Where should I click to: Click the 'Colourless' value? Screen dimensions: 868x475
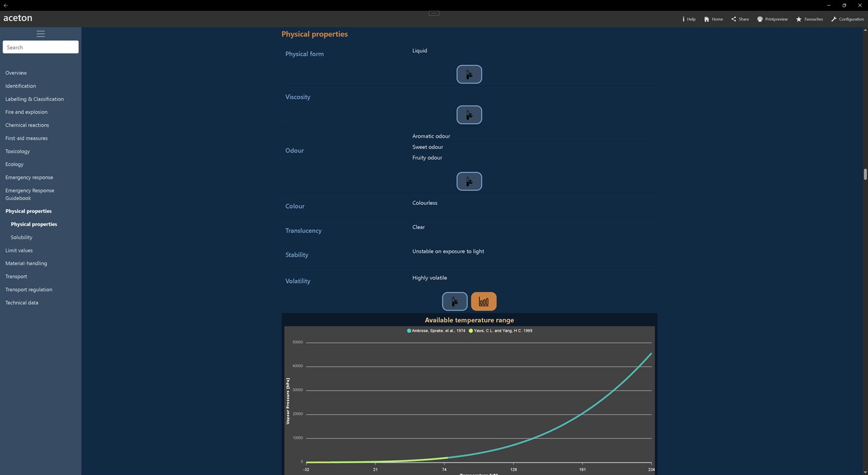(x=425, y=203)
